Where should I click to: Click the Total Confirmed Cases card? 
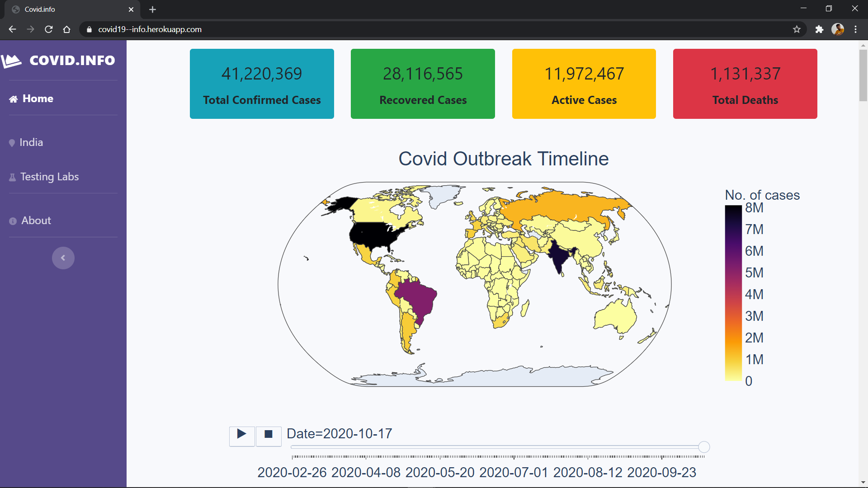pyautogui.click(x=262, y=84)
